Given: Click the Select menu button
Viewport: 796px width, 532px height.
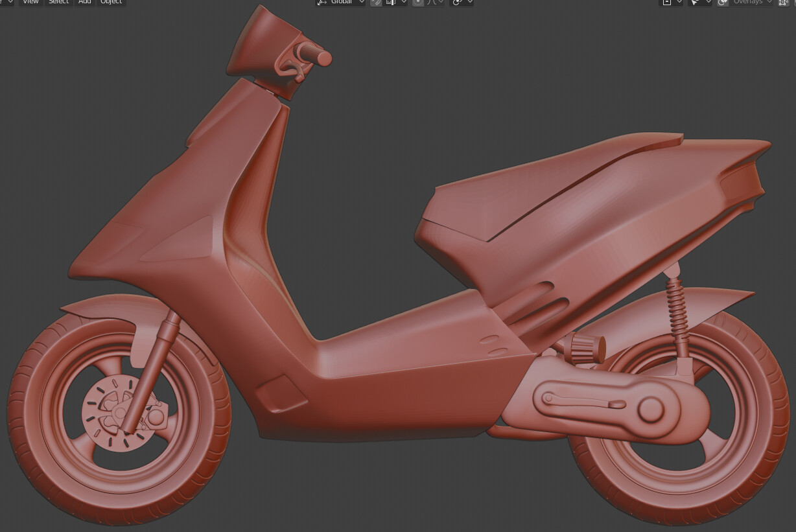Looking at the screenshot, I should coord(58,3).
